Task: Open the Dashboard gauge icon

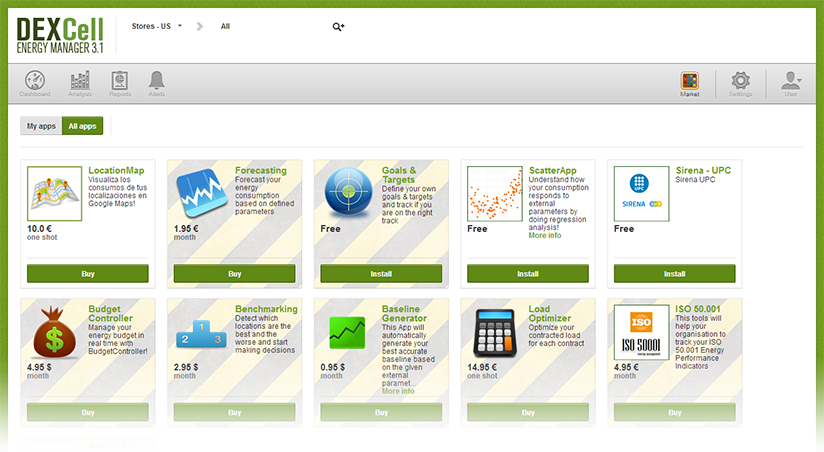Action: pyautogui.click(x=35, y=83)
